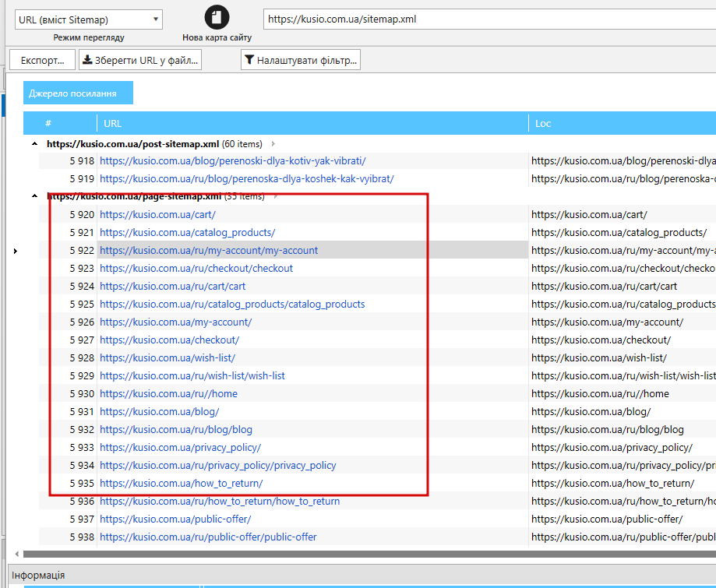Select row number 5 938
The width and height of the screenshot is (716, 588).
pyautogui.click(x=82, y=537)
